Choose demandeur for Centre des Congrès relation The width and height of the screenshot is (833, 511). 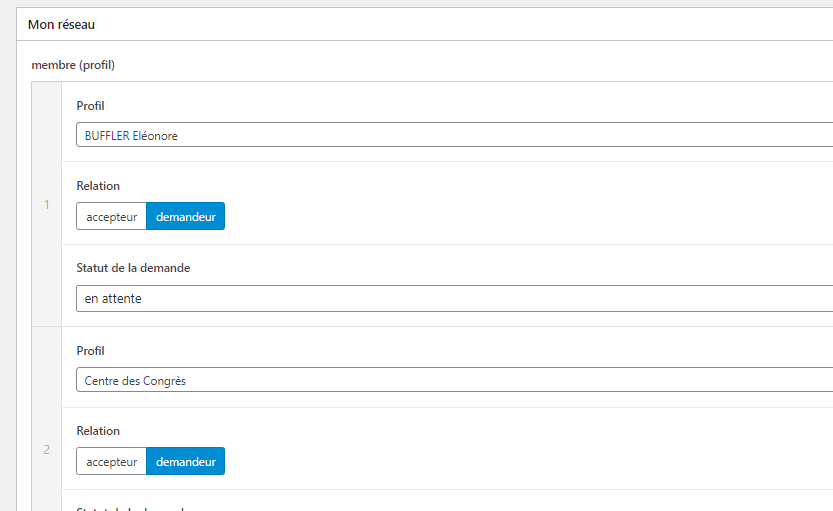pos(185,461)
